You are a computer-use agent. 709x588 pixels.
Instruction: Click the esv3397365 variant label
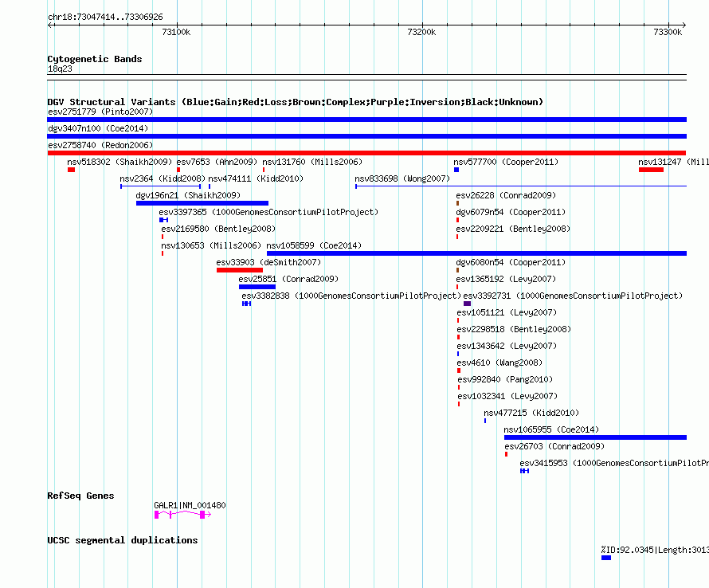pos(268,212)
